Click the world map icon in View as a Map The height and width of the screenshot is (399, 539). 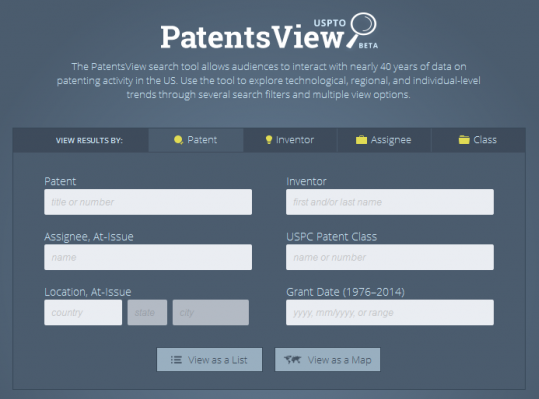coord(293,360)
